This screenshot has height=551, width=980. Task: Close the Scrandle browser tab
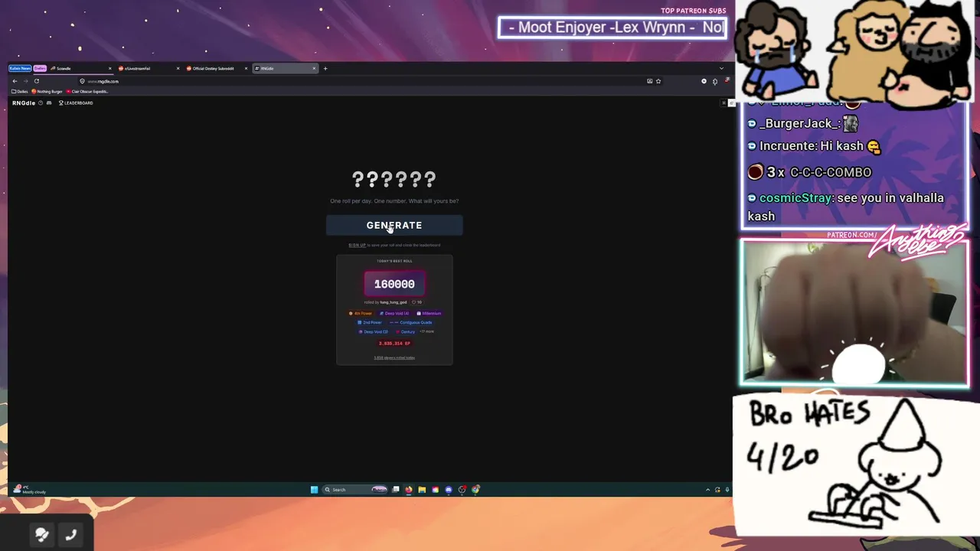(109, 68)
